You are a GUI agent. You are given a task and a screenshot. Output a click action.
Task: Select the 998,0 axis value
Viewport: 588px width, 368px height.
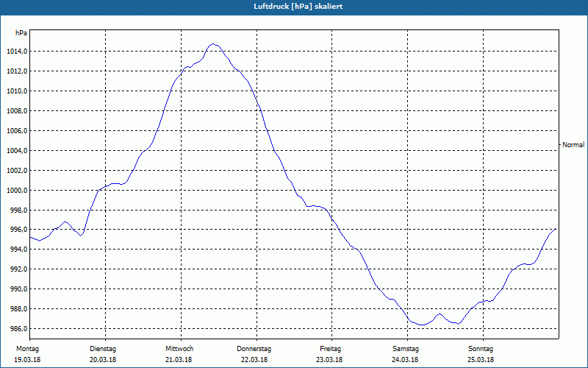18,210
